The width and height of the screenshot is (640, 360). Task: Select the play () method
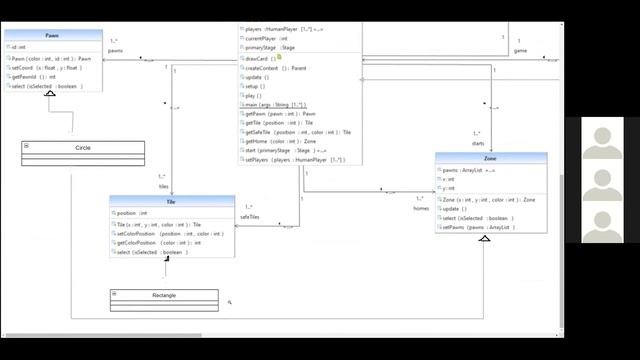[251, 96]
